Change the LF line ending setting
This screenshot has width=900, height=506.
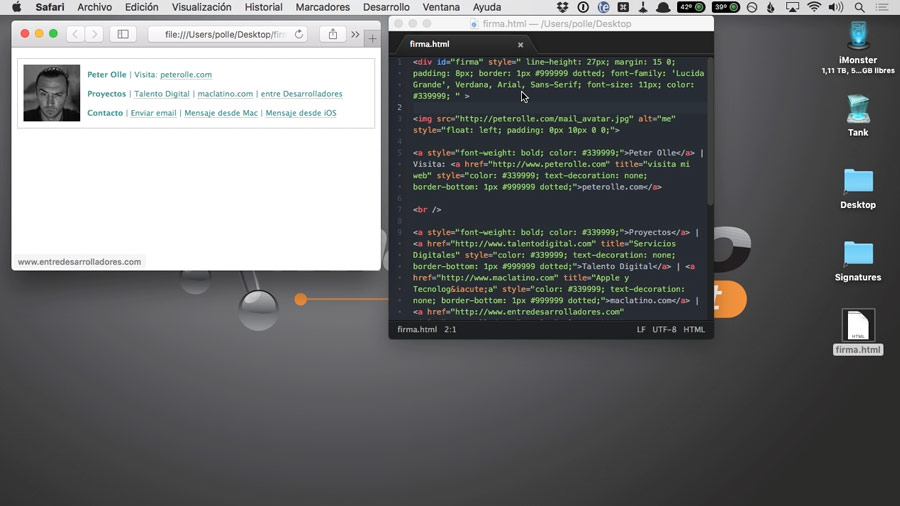(641, 329)
